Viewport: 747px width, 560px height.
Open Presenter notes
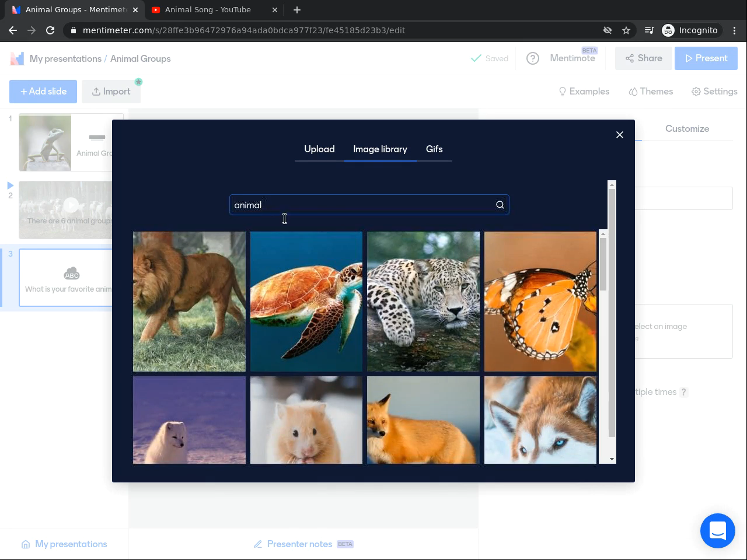[303, 544]
